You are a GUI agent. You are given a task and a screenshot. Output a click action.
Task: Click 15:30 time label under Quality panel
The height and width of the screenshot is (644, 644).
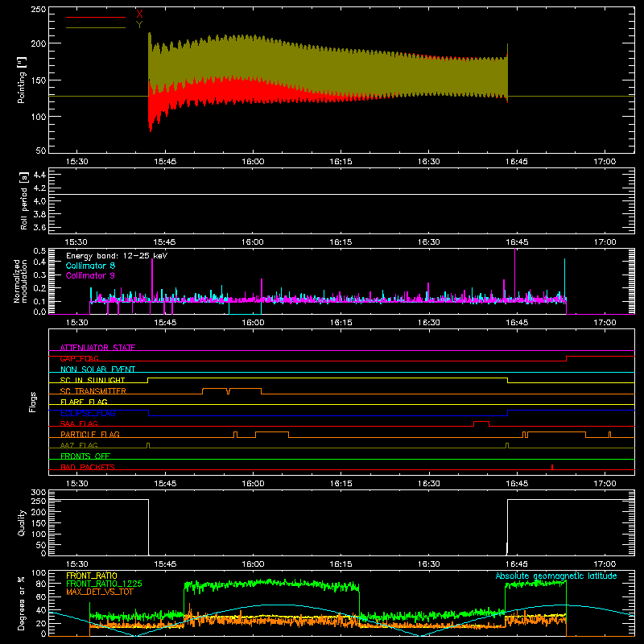(x=77, y=564)
